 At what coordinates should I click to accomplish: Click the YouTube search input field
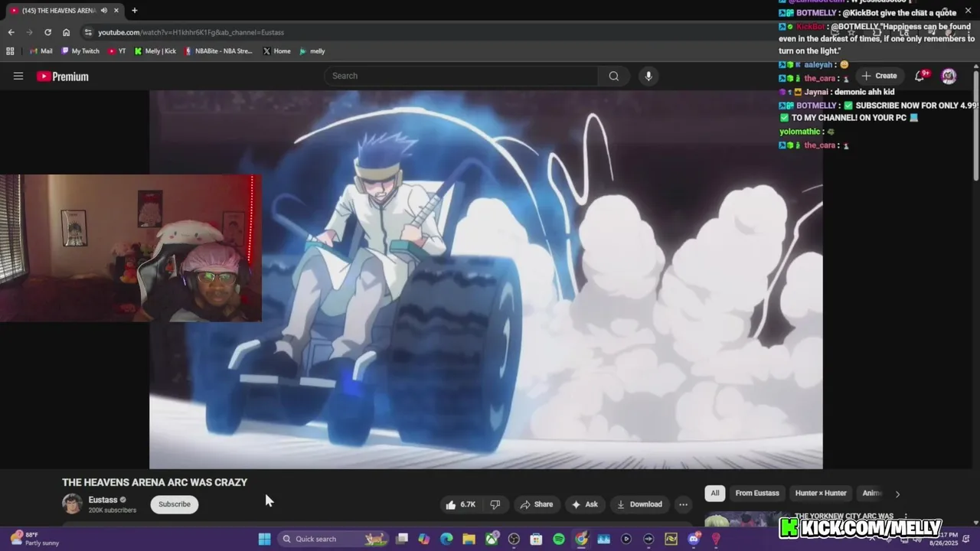(x=461, y=76)
